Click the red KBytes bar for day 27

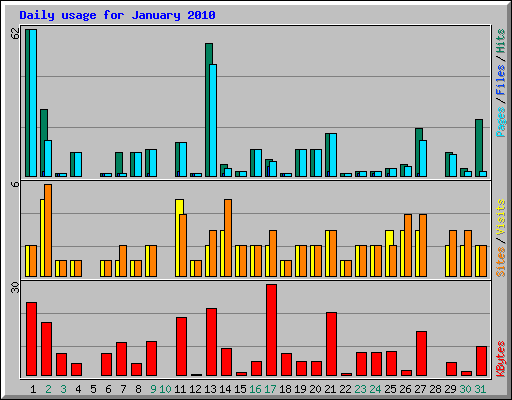pos(421,354)
